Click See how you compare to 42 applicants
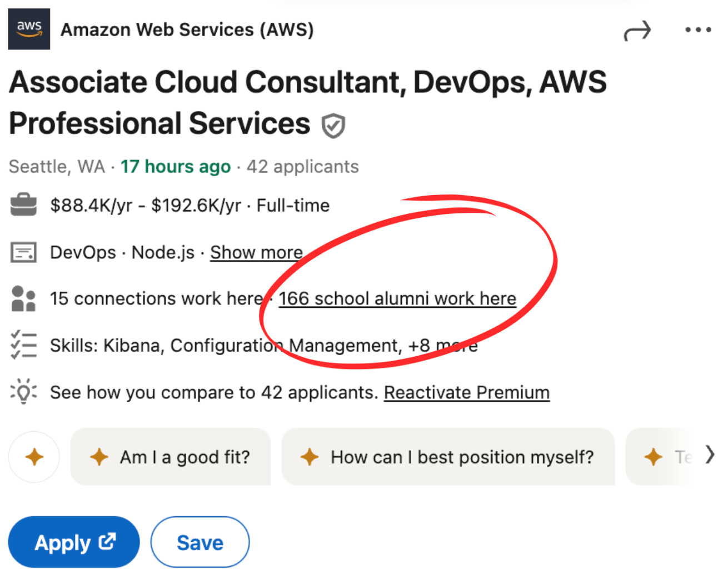This screenshot has height=579, width=728. click(x=215, y=392)
